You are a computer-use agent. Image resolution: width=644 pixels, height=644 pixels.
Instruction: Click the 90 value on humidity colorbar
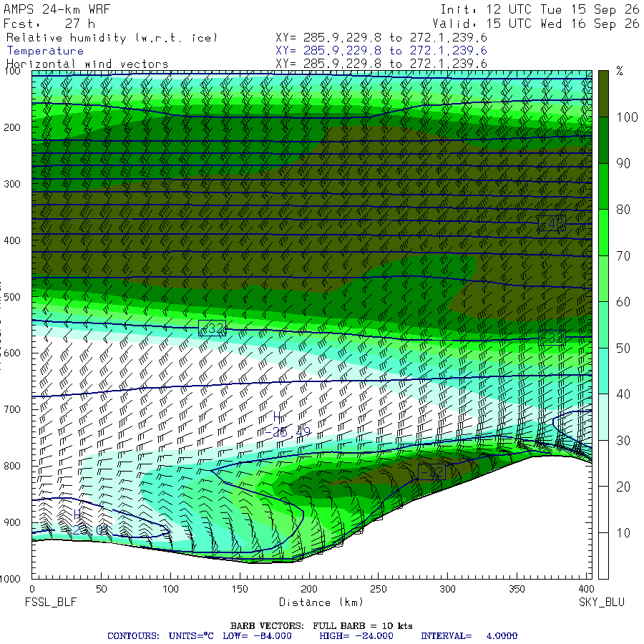[623, 163]
